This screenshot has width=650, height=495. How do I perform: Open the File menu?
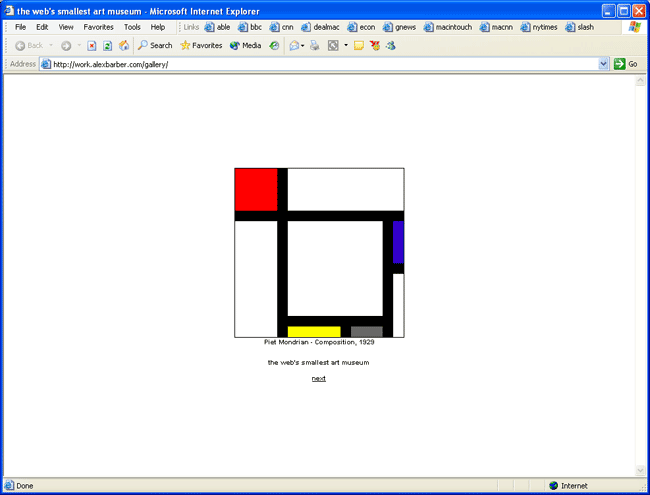20,27
